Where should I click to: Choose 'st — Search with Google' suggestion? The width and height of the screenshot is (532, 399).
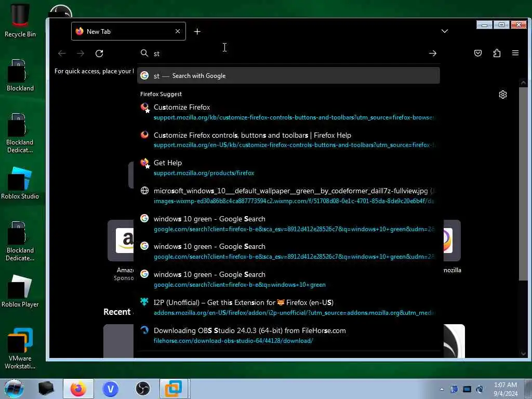[x=288, y=76]
